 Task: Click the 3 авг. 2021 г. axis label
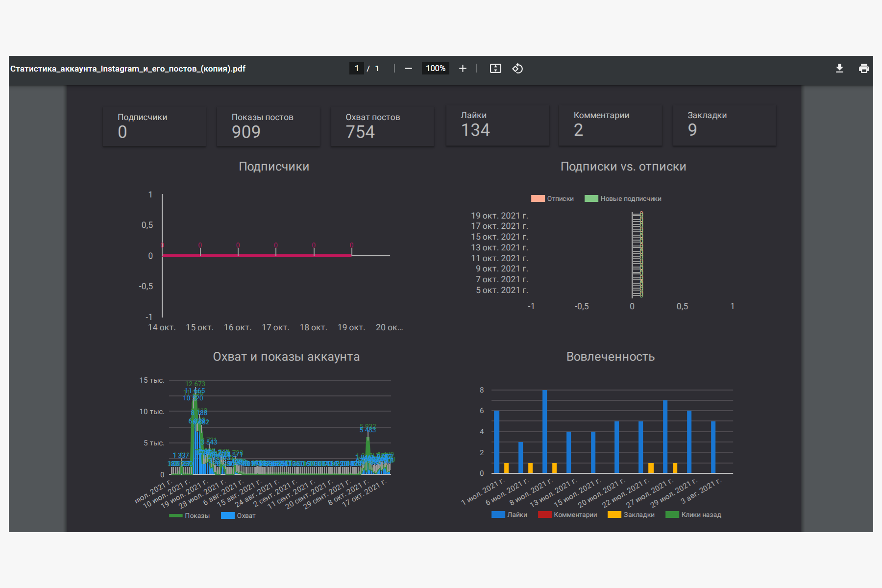point(701,491)
